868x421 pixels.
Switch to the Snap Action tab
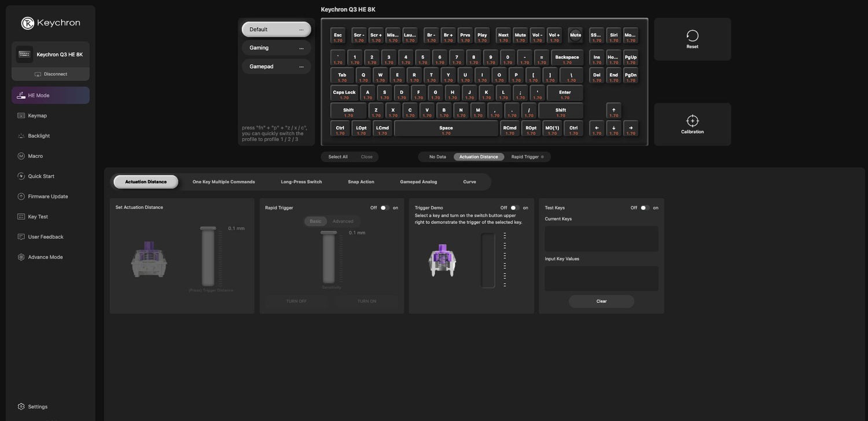[361, 182]
